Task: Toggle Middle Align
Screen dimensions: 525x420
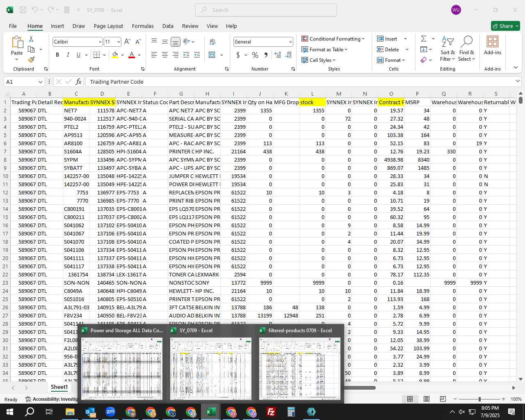Action: (x=165, y=41)
